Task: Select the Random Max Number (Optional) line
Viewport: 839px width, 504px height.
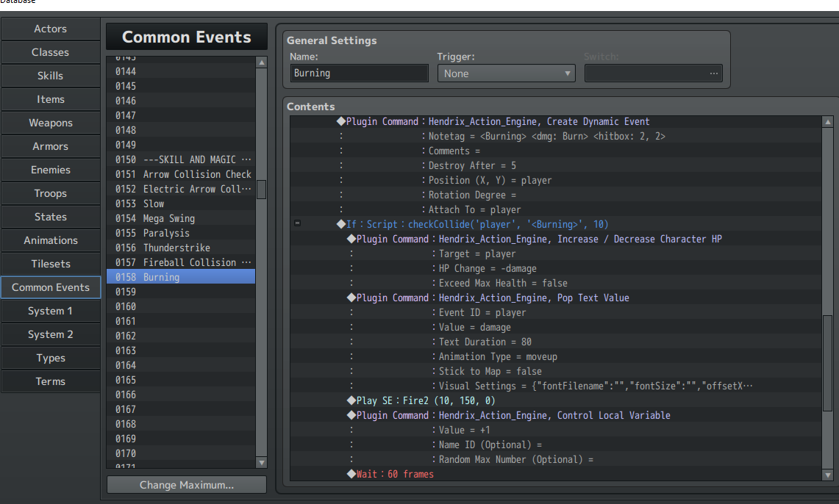Action: pos(555,460)
